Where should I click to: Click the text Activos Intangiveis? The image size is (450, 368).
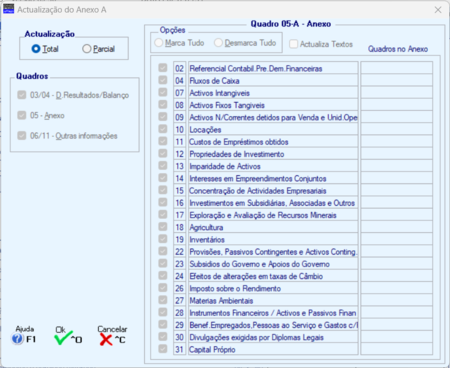(219, 93)
